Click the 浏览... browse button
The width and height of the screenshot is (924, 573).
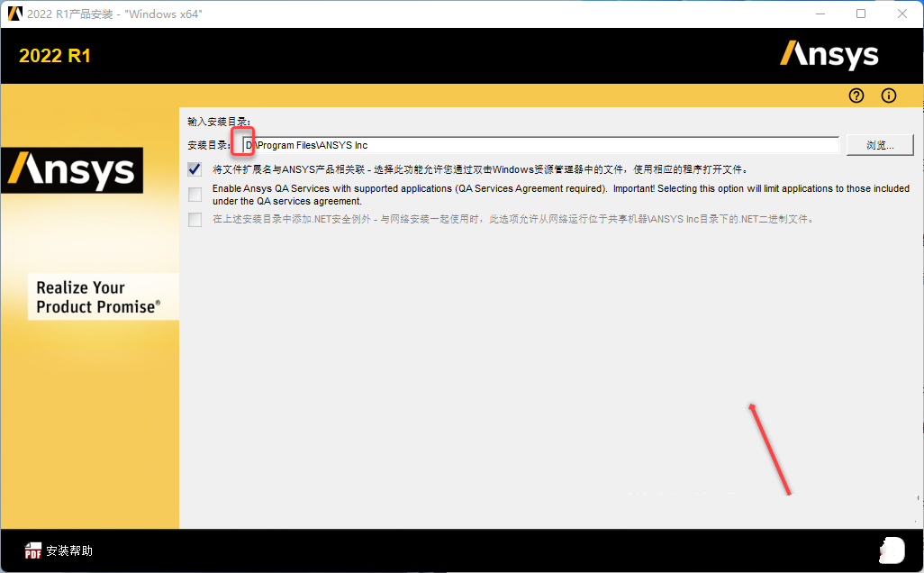point(880,145)
